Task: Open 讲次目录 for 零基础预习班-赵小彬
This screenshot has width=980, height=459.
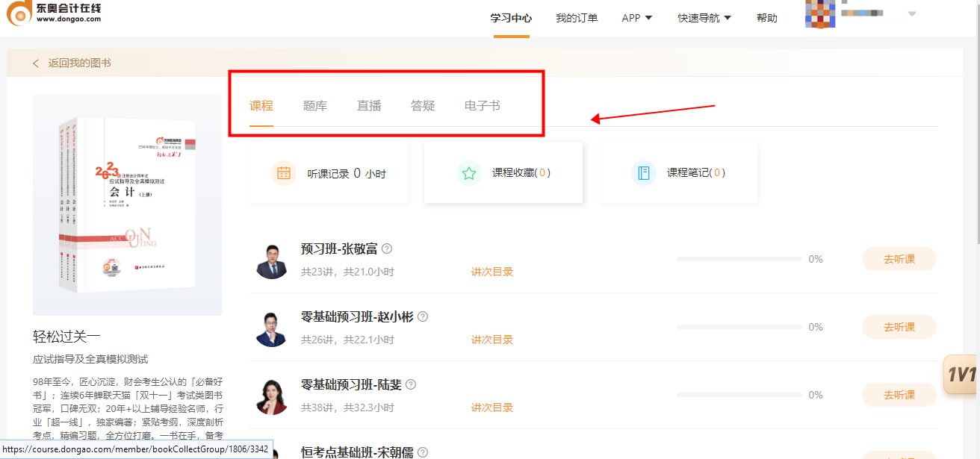Action: 492,340
